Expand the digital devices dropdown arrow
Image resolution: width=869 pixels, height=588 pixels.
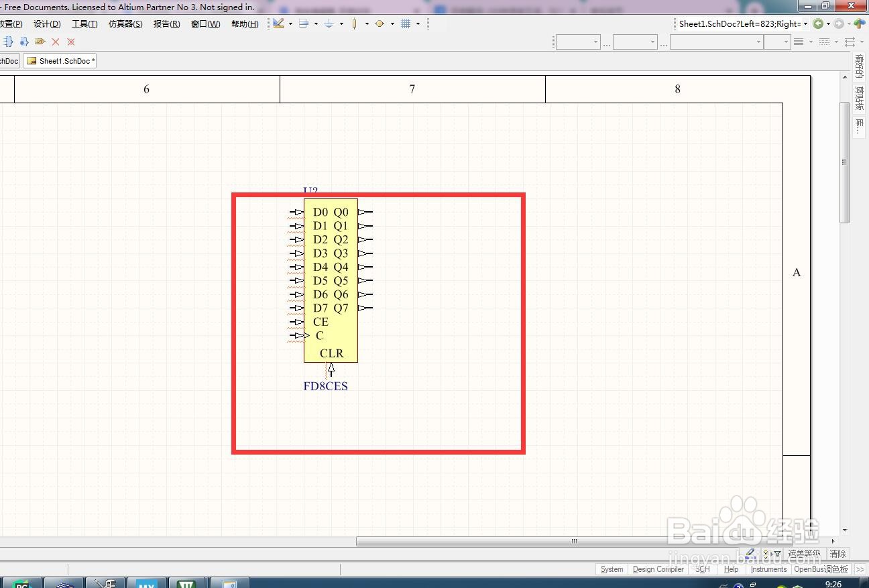pyautogui.click(x=367, y=24)
